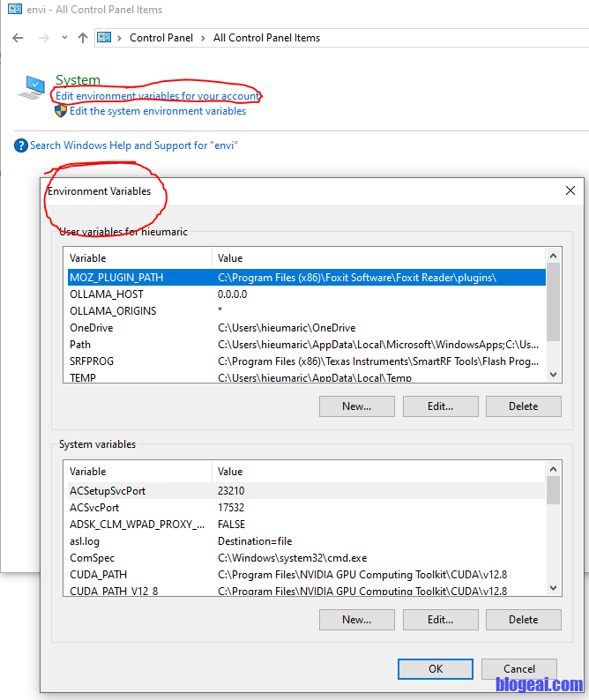
Task: Click the shield icon beside system variables link
Action: click(61, 111)
